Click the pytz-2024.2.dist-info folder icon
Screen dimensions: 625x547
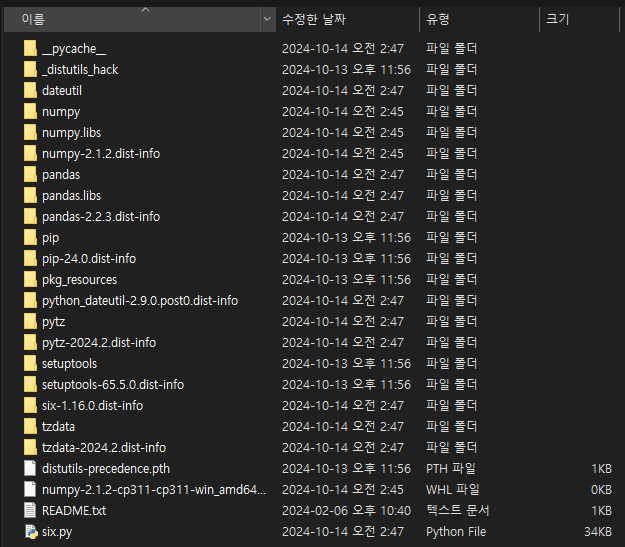coord(30,342)
